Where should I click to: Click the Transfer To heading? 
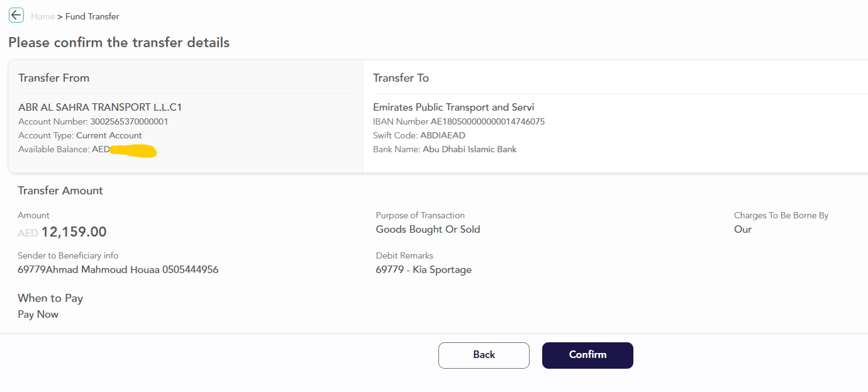tap(401, 78)
